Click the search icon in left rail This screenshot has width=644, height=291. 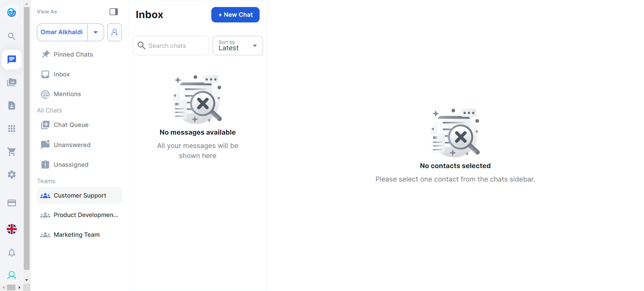[x=12, y=36]
